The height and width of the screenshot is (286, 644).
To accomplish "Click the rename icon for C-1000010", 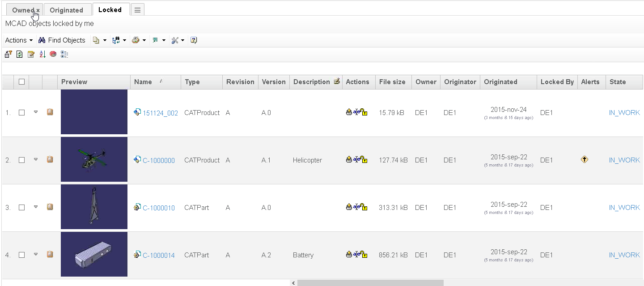I will (356, 207).
